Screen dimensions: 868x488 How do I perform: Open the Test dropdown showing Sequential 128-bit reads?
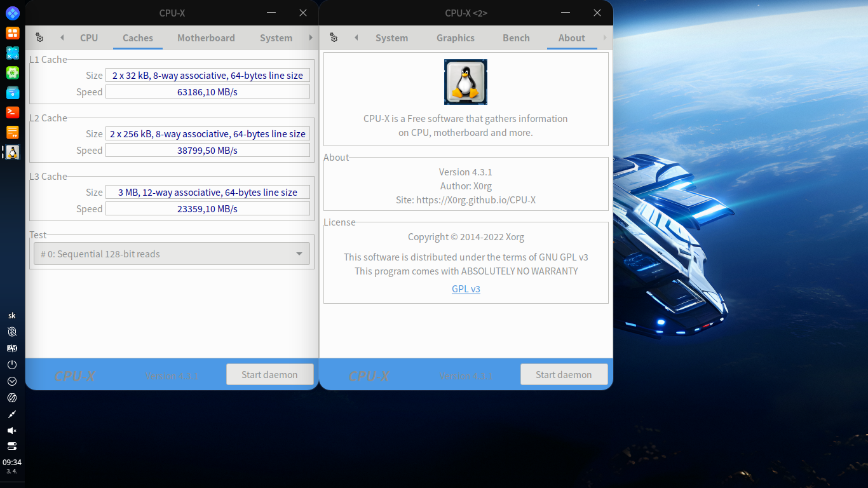tap(172, 254)
